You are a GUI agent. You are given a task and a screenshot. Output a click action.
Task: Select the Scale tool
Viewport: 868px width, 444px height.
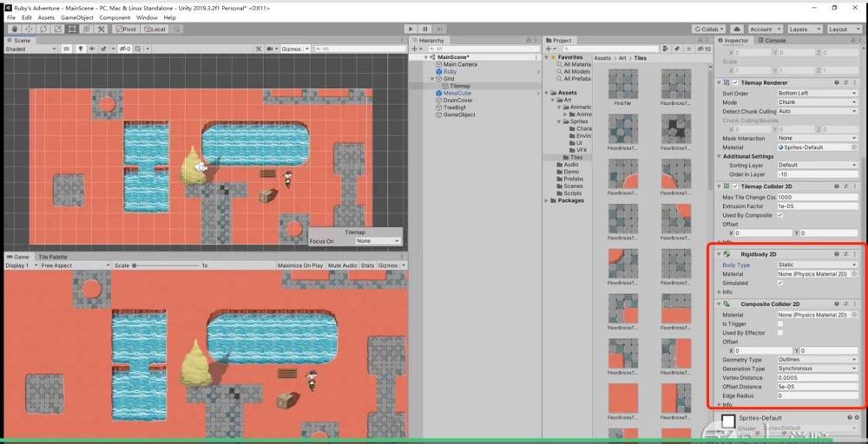click(57, 29)
